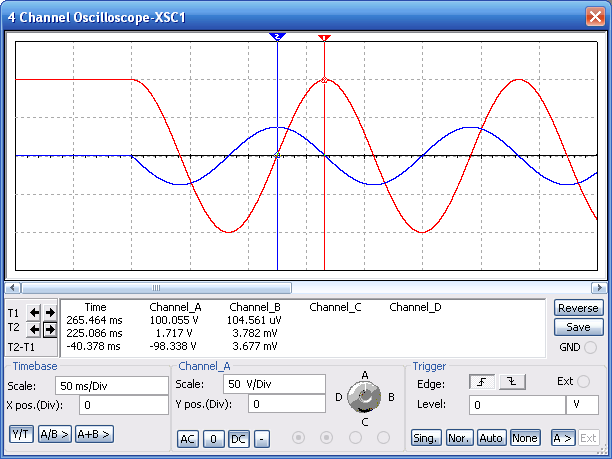
Task: Click the Reverse button
Action: pyautogui.click(x=578, y=308)
